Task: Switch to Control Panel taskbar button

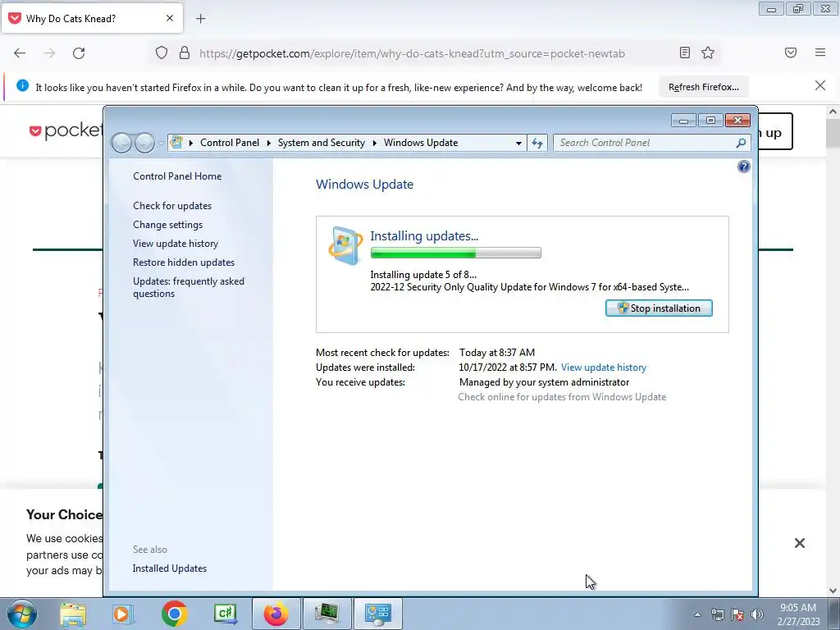Action: pos(377,614)
